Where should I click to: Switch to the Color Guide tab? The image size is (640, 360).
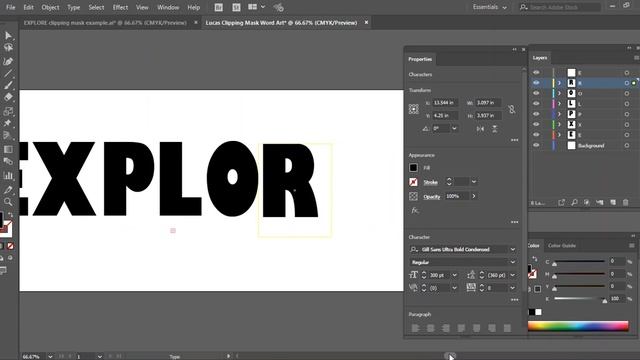562,246
